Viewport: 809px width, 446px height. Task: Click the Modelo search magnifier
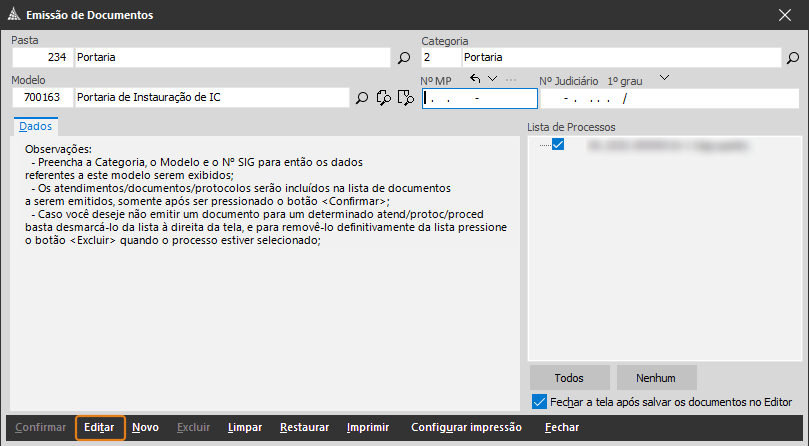[x=362, y=98]
